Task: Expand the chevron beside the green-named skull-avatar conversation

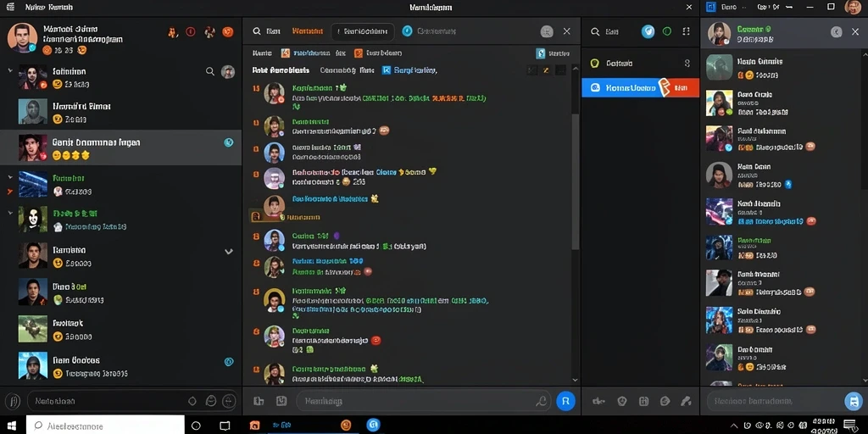Action: 10,212
